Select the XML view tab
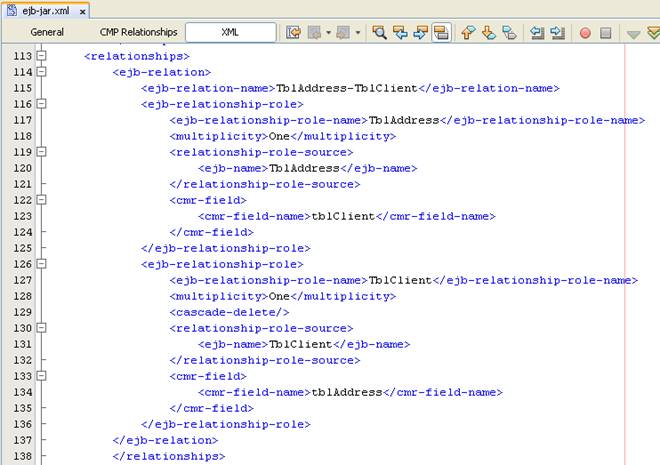The height and width of the screenshot is (465, 660). [x=230, y=32]
